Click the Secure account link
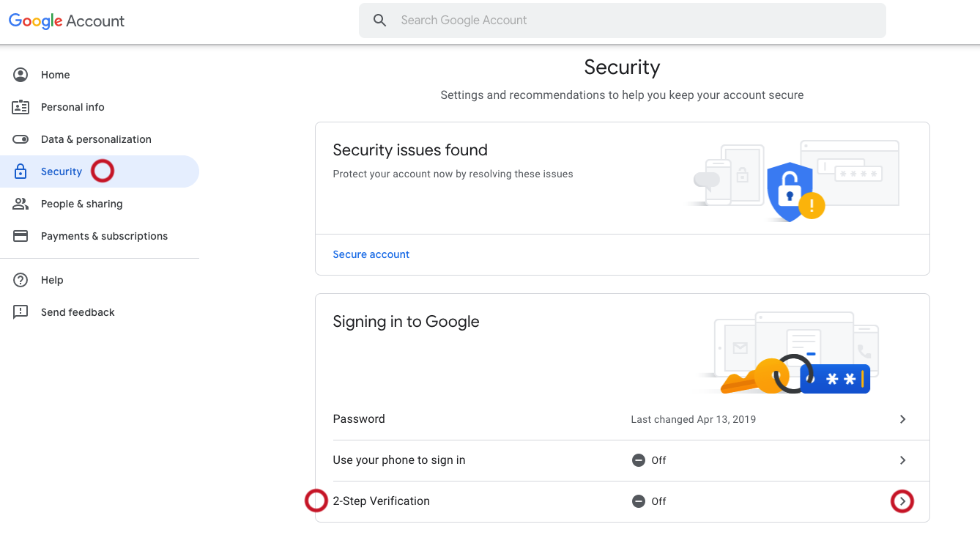The width and height of the screenshot is (980, 535). point(371,254)
